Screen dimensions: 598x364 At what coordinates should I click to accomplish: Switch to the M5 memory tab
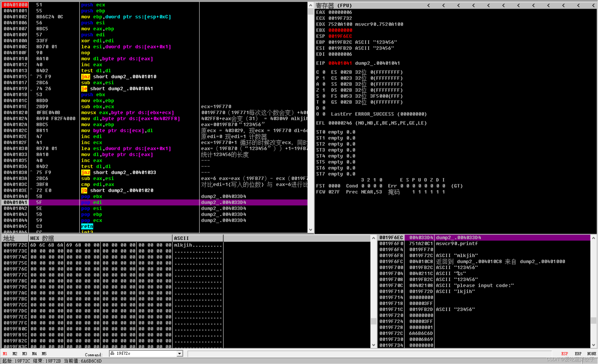[x=44, y=354]
